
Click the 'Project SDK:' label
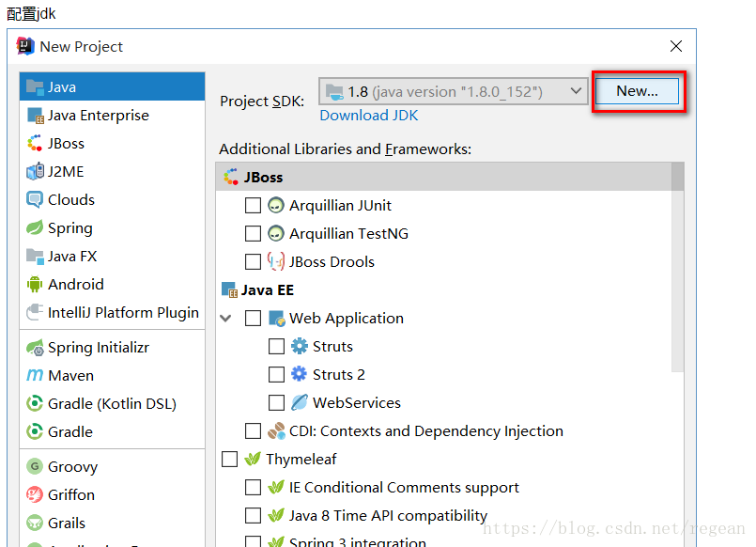[262, 102]
